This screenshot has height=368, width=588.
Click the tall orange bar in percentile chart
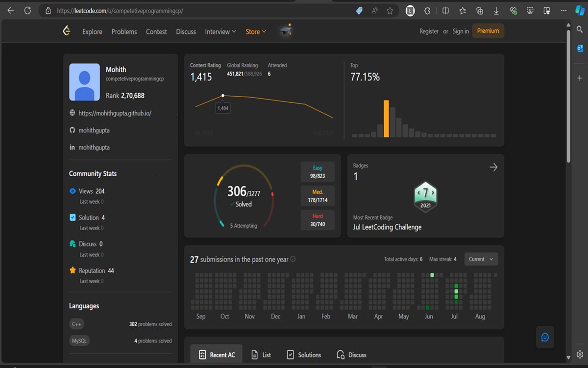point(387,118)
